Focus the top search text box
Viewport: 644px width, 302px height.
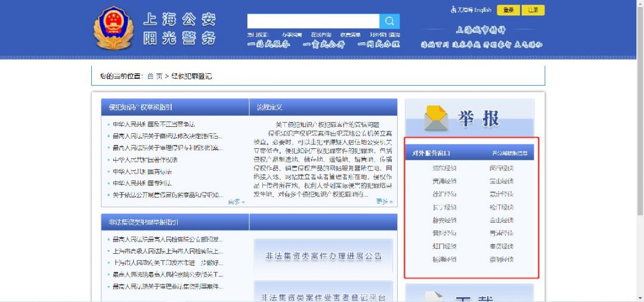pyautogui.click(x=313, y=21)
